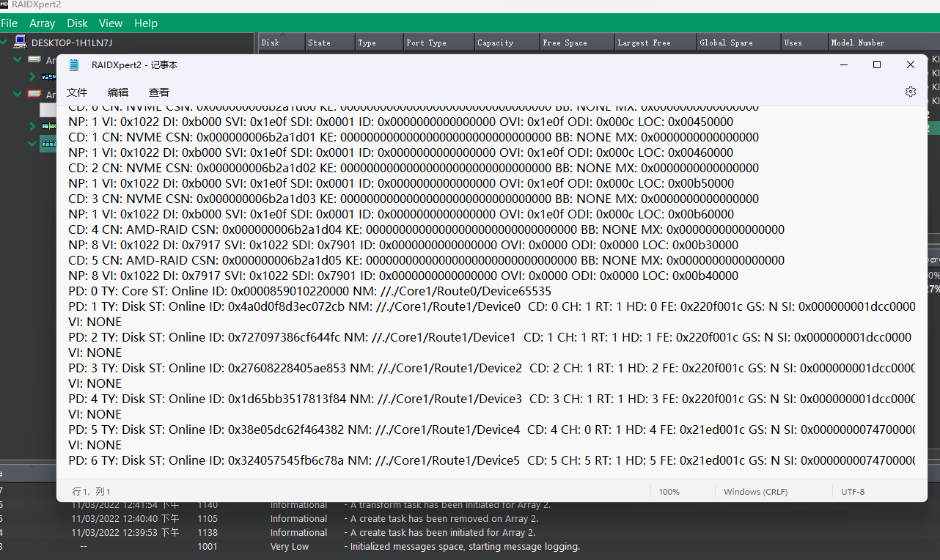This screenshot has height=560, width=940.
Task: Open the Disk menu
Action: click(77, 23)
